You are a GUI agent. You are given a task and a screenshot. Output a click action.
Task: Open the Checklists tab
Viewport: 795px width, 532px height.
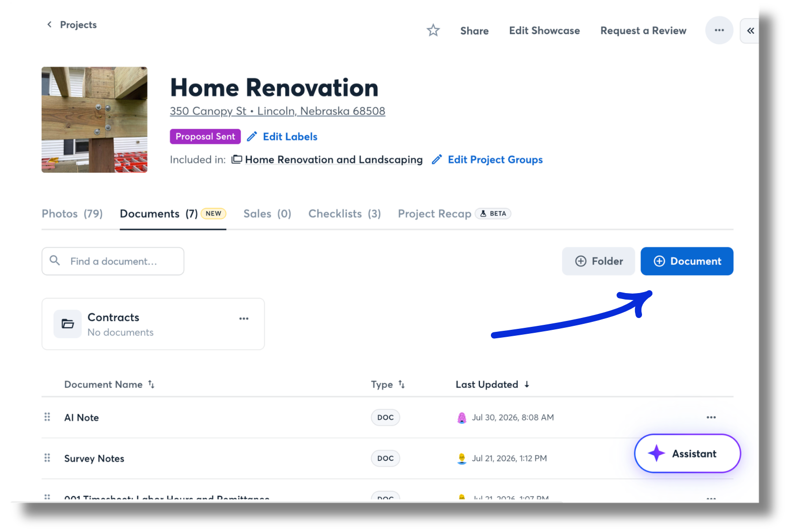pyautogui.click(x=345, y=214)
